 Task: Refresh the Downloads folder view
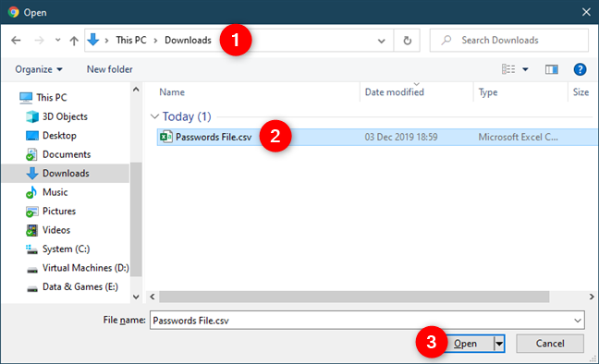point(408,41)
